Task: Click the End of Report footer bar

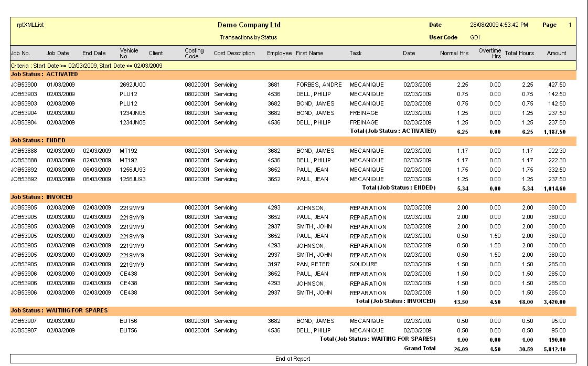Action: click(x=293, y=359)
